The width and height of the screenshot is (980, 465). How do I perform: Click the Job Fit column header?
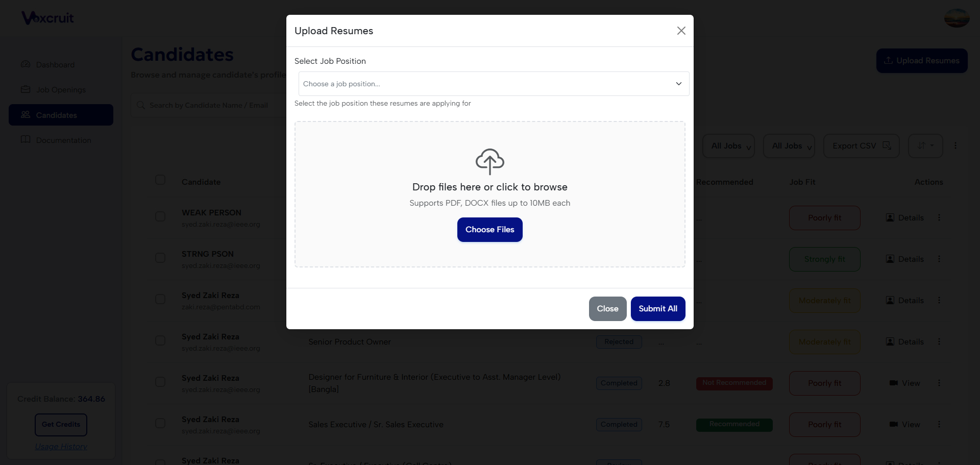point(802,182)
